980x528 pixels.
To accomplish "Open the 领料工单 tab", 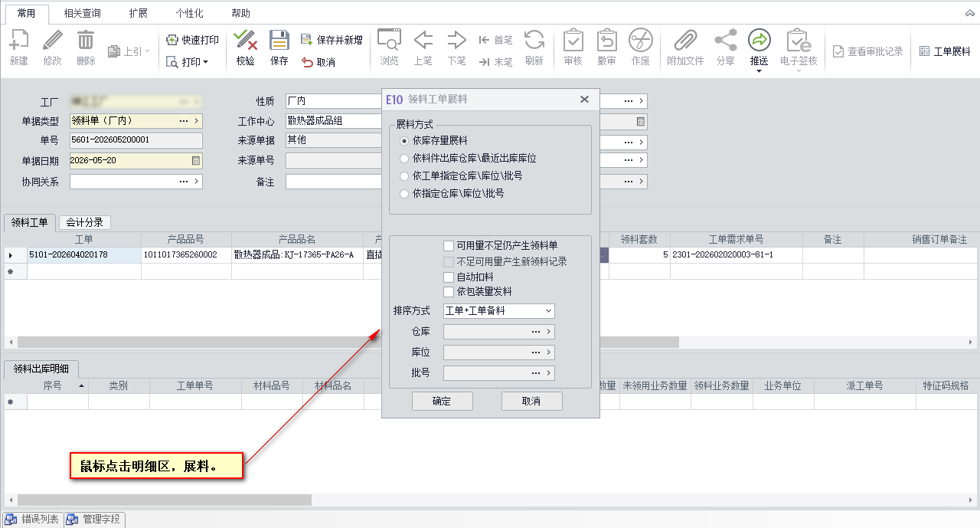I will click(30, 222).
